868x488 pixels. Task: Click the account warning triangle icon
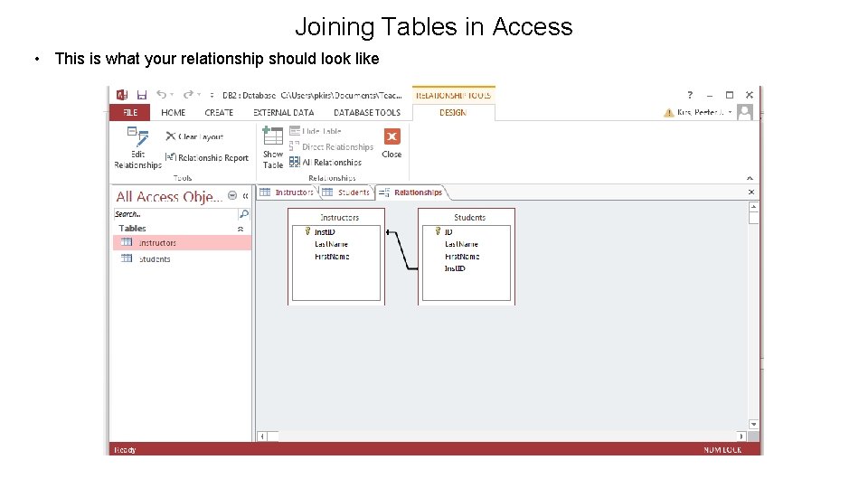point(669,112)
